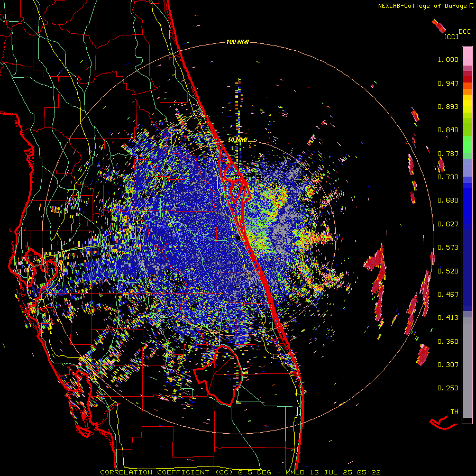The width and height of the screenshot is (476, 476).
Task: Click the 0.947 legend value
Action: [x=448, y=83]
